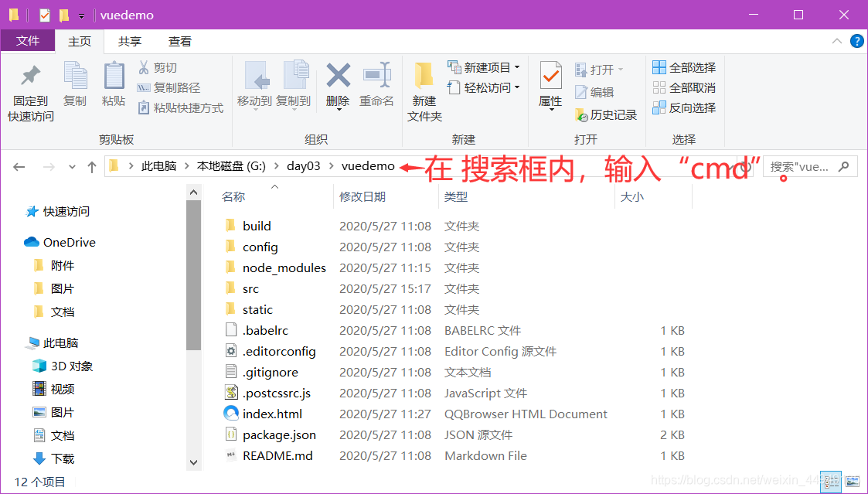Click the properties quick-access title bar icon
The width and height of the screenshot is (868, 494).
[45, 15]
